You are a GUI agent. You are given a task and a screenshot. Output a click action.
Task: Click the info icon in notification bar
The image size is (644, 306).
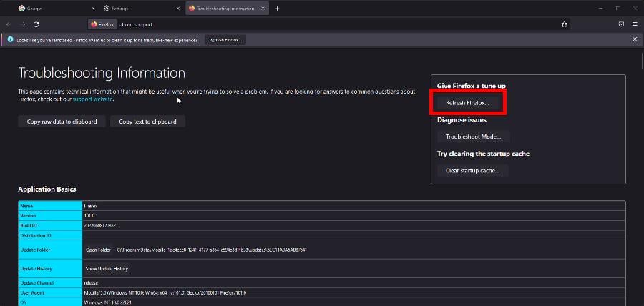click(x=11, y=40)
